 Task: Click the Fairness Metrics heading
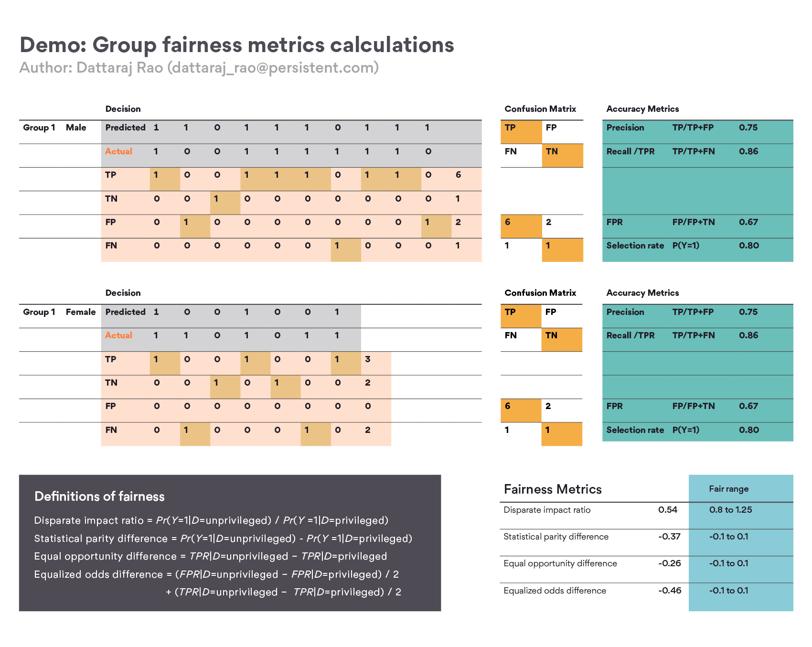(553, 489)
